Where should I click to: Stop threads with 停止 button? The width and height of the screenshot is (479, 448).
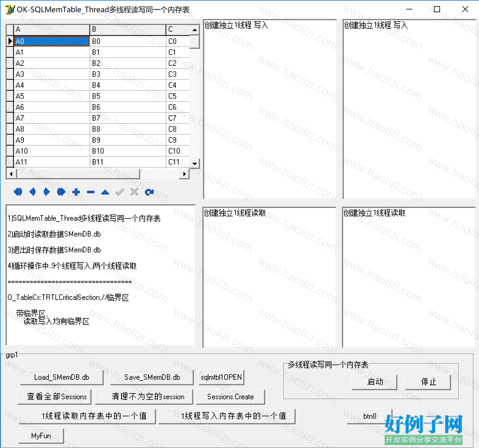point(428,382)
